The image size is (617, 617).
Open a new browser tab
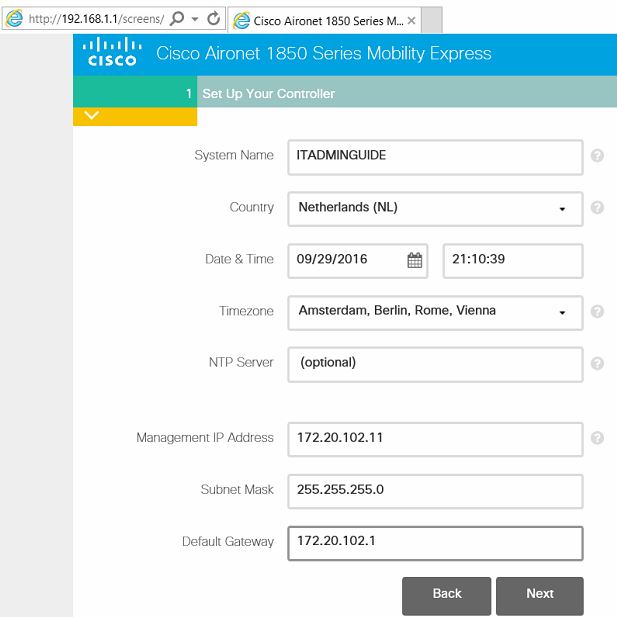432,20
